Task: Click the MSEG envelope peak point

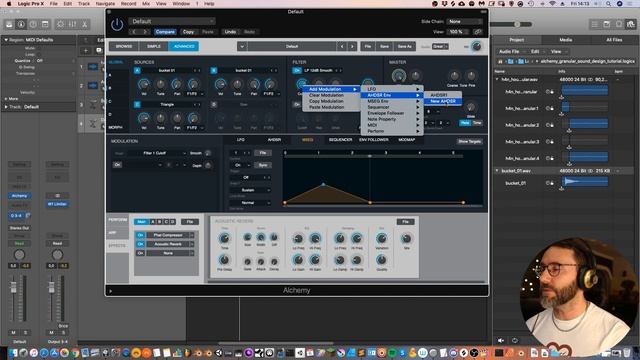Action: coord(324,185)
